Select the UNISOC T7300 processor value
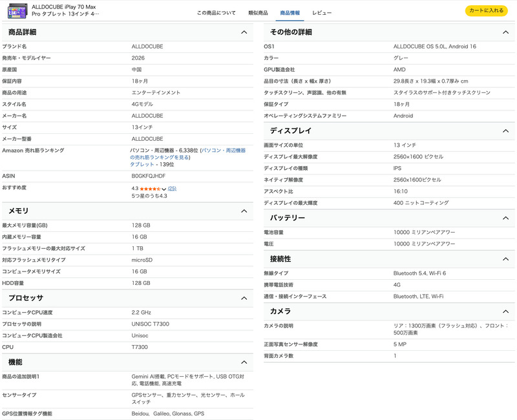 [151, 324]
